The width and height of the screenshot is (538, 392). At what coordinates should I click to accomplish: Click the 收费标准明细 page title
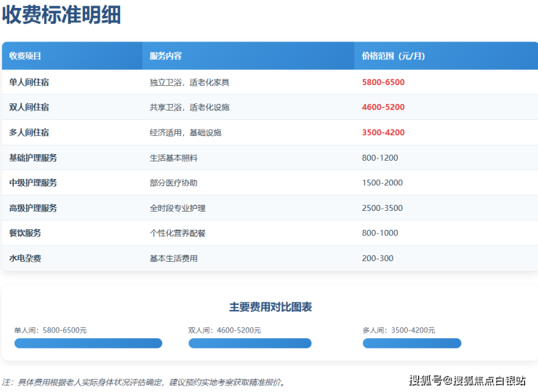pyautogui.click(x=62, y=16)
